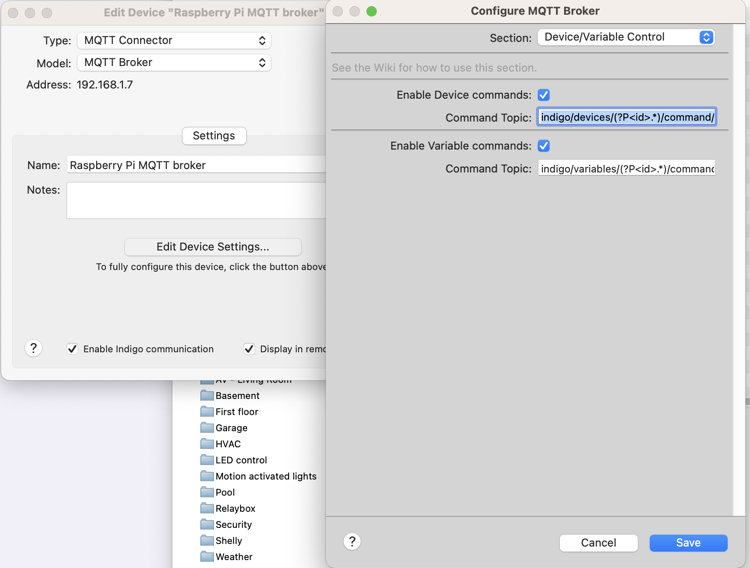
Task: Open the Model dropdown showing MQTT Broker
Action: [x=174, y=63]
